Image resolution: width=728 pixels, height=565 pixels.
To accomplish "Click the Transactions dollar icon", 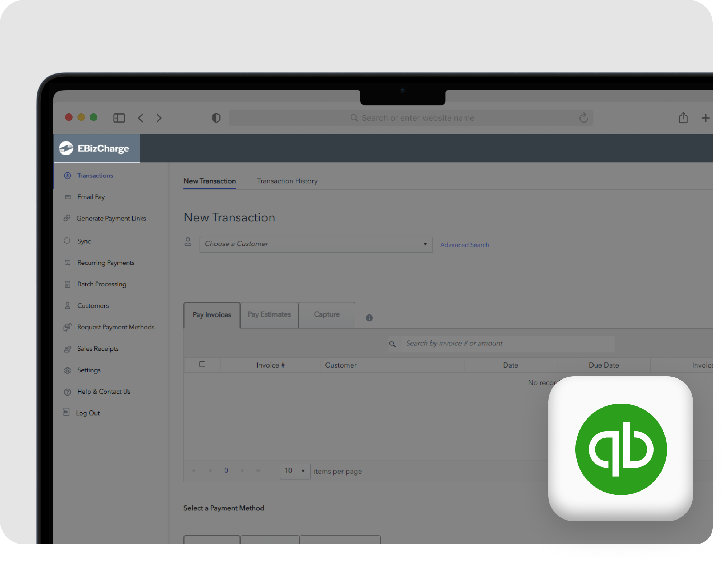I will click(x=68, y=176).
